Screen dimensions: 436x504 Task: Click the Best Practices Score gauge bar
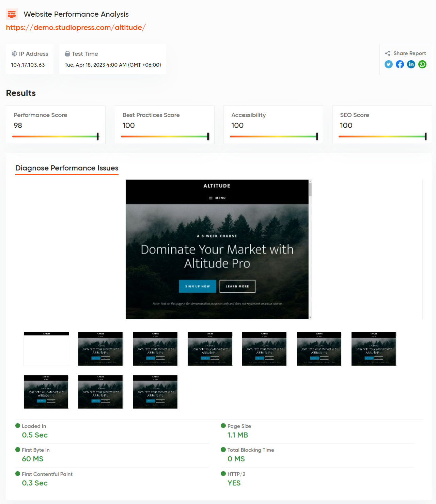tap(165, 136)
